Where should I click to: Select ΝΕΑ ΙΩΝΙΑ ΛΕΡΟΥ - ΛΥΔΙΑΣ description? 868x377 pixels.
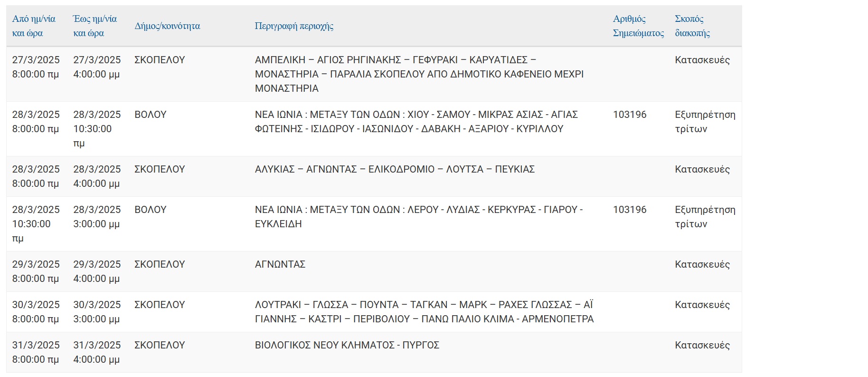(418, 216)
